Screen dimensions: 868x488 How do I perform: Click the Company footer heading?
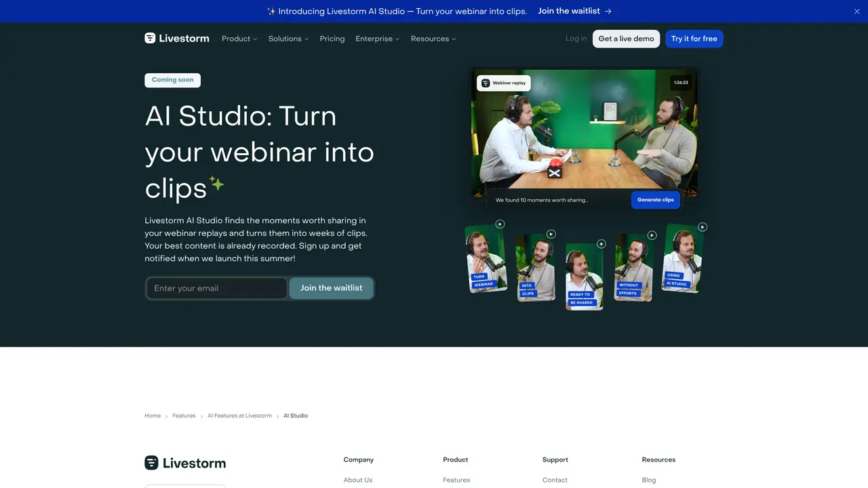coord(359,460)
